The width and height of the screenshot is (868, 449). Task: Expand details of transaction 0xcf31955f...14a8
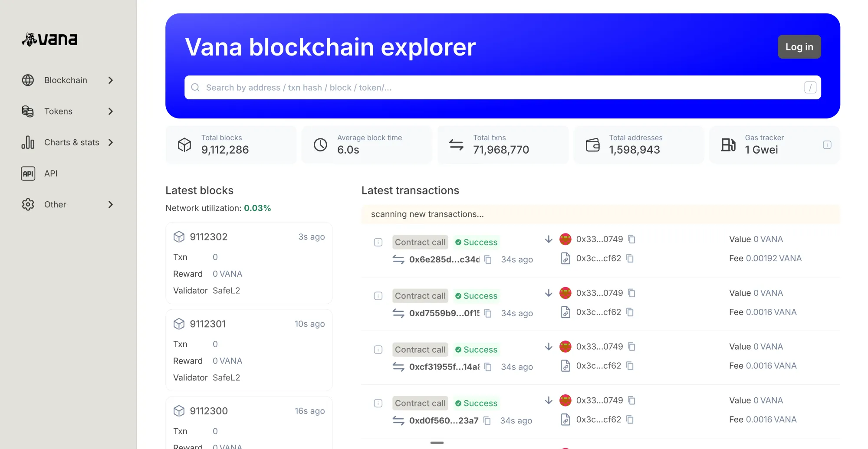378,350
